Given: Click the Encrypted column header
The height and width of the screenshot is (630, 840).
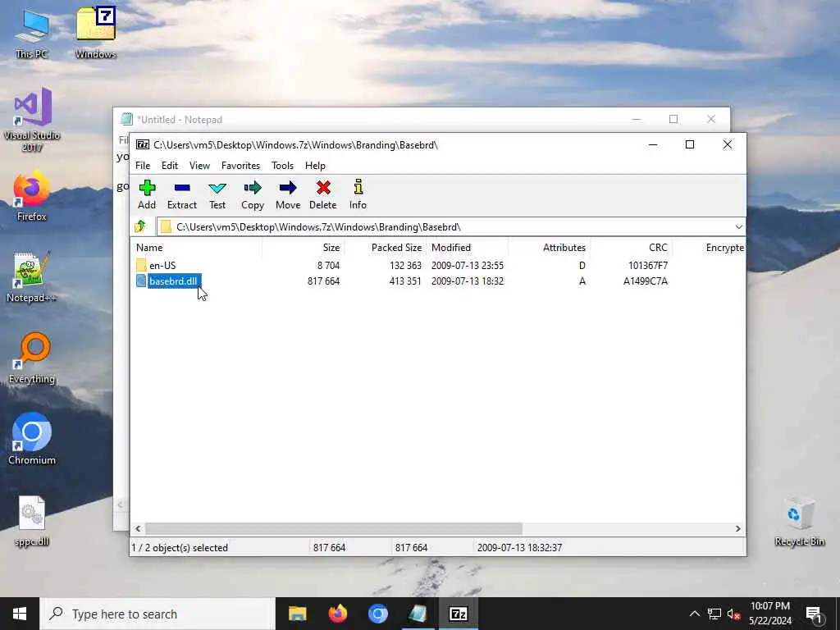Looking at the screenshot, I should (x=709, y=248).
